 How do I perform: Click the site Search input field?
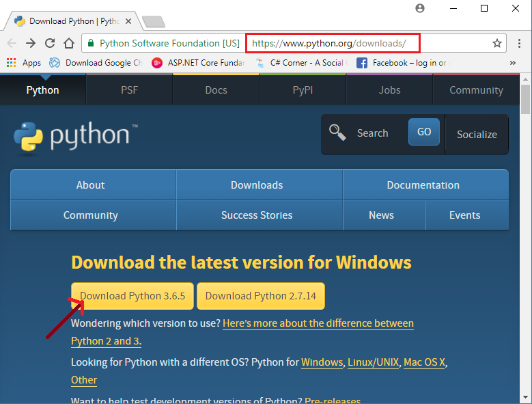378,133
